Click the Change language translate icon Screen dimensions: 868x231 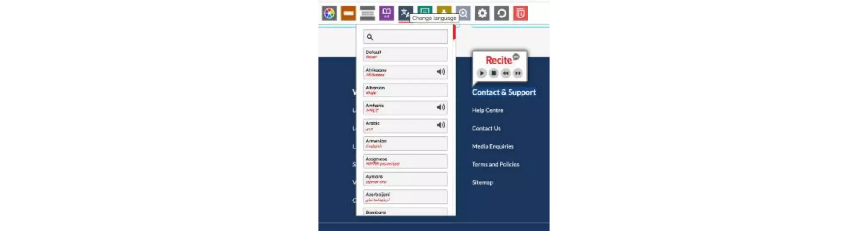[x=405, y=13]
